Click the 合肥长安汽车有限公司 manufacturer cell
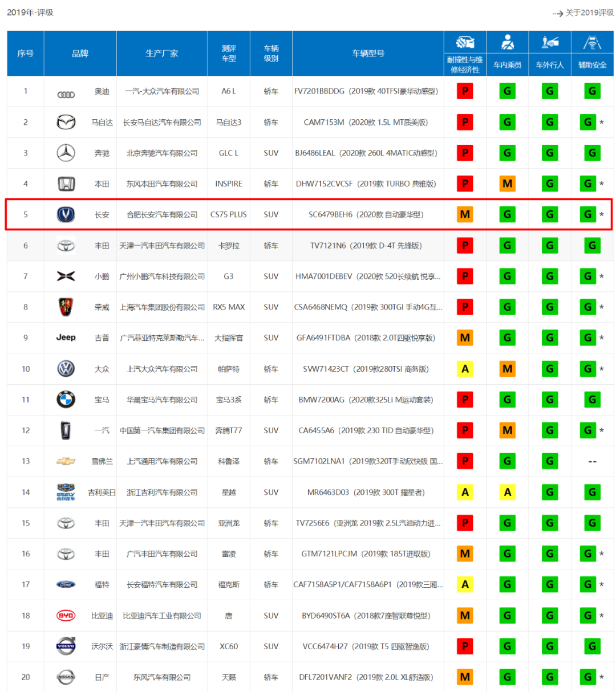Viewport: 616px width, 692px height. [x=162, y=214]
